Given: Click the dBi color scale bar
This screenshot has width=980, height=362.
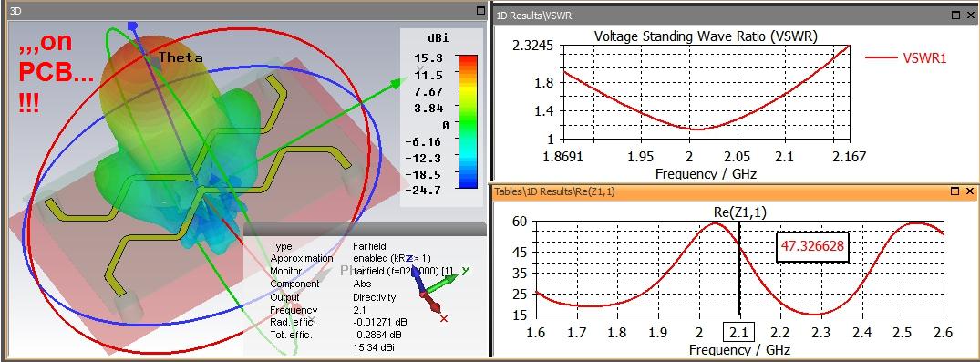Looking at the screenshot, I should click(468, 121).
